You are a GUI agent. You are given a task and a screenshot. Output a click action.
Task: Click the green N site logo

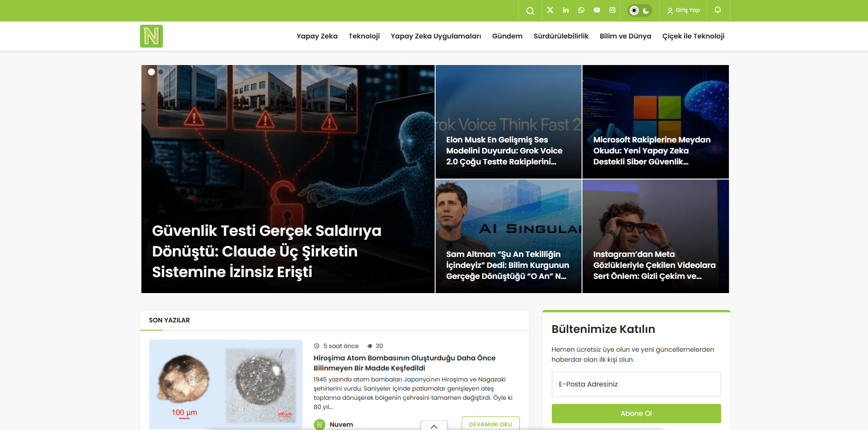tap(151, 36)
